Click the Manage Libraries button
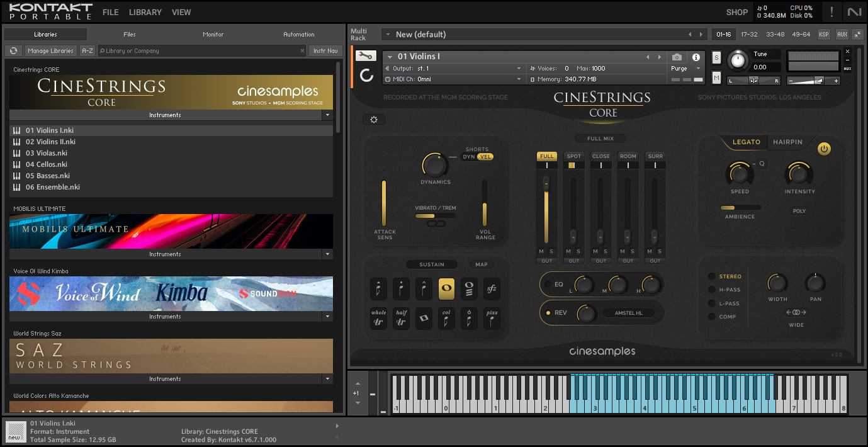Viewport: 868px width, 447px height. coord(51,51)
